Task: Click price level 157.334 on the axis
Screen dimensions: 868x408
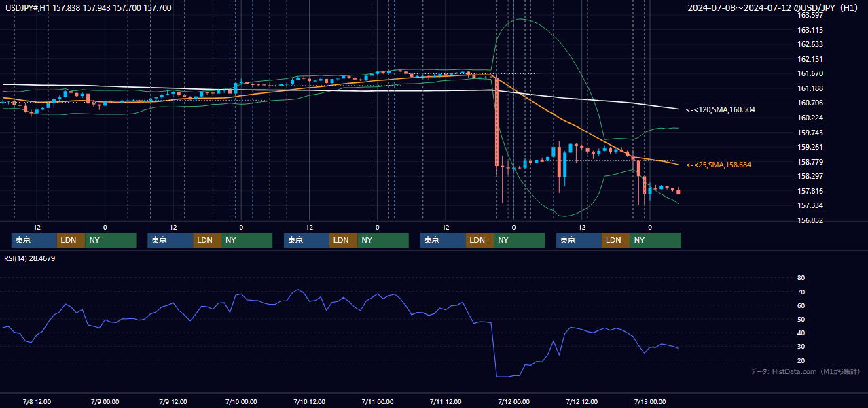Action: 810,205
